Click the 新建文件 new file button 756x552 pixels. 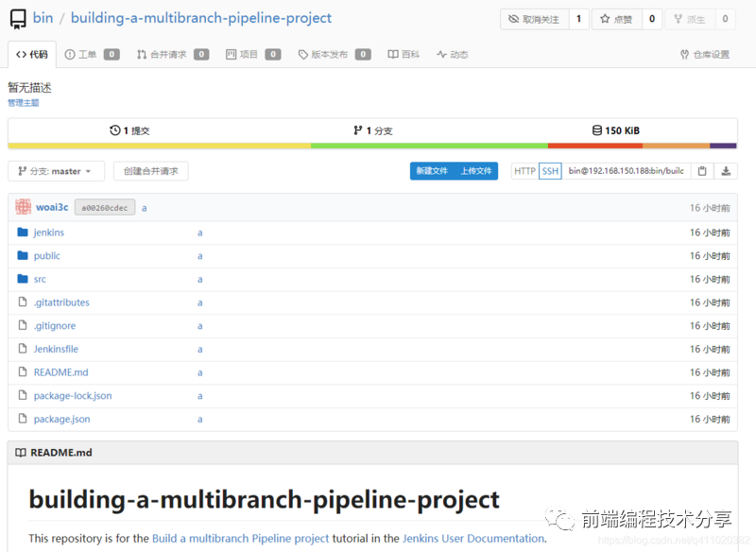click(x=432, y=171)
